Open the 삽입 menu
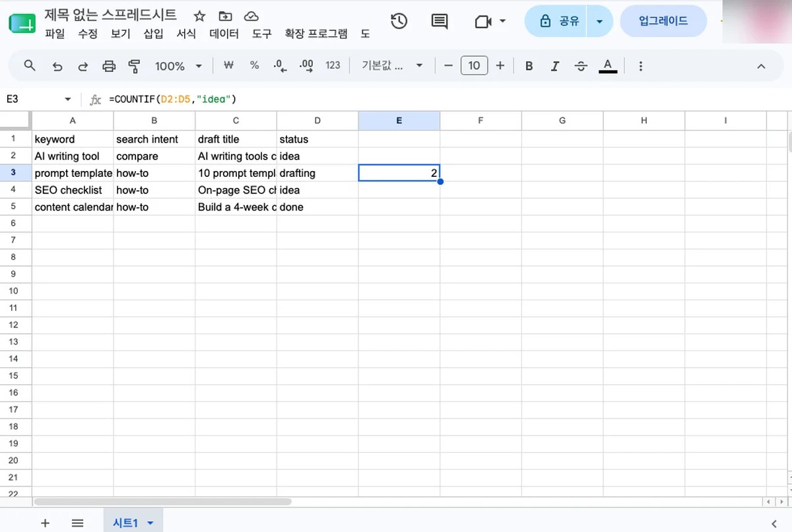Screen dimensions: 792x532 coord(153,34)
